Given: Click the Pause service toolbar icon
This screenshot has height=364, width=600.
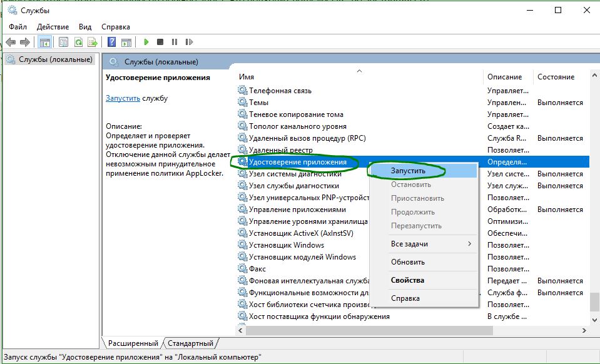Looking at the screenshot, I should (175, 42).
